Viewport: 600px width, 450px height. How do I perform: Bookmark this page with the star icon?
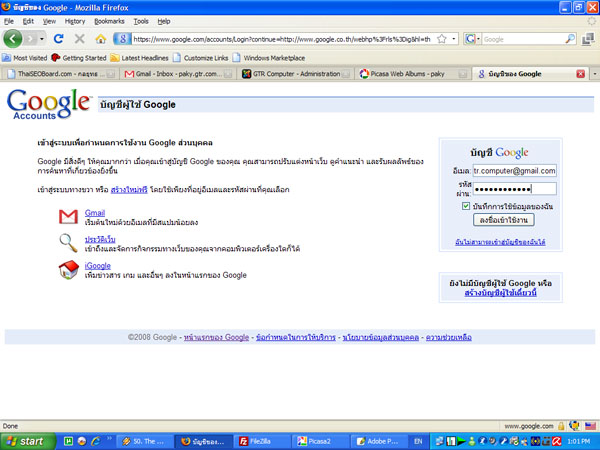442,39
